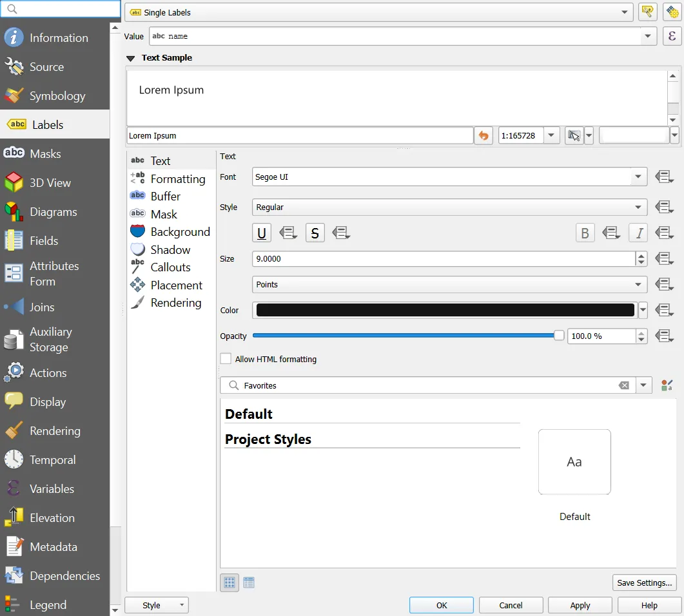Select the Text label settings item

[171, 161]
